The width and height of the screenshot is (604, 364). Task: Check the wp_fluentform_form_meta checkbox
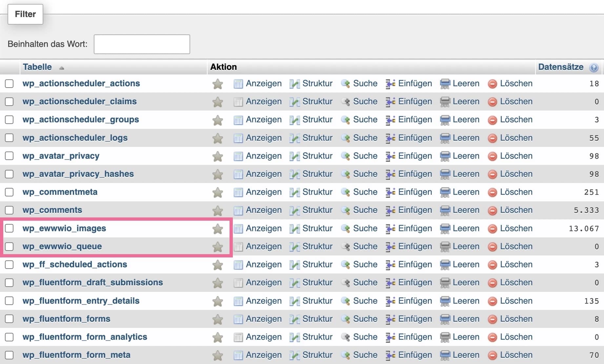(9, 355)
